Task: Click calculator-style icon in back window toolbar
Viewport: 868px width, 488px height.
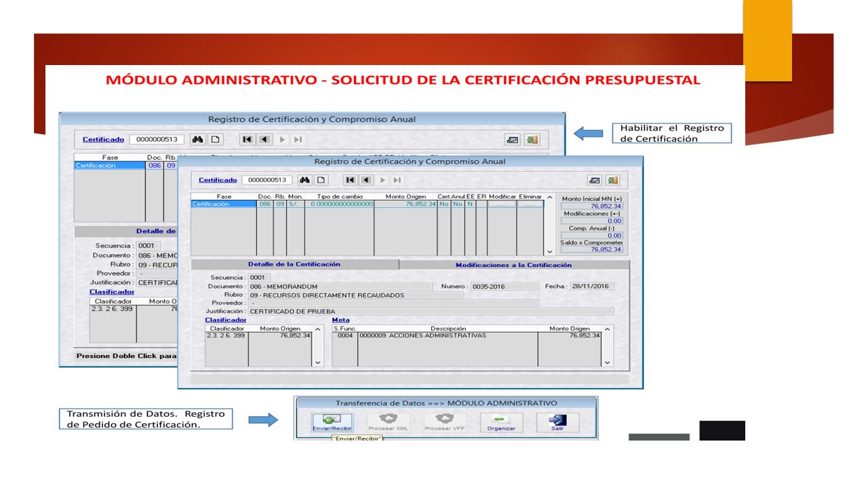Action: coord(513,139)
